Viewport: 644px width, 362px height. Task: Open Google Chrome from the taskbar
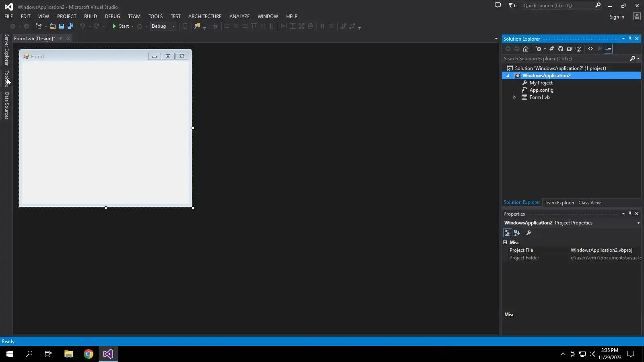[x=89, y=354]
